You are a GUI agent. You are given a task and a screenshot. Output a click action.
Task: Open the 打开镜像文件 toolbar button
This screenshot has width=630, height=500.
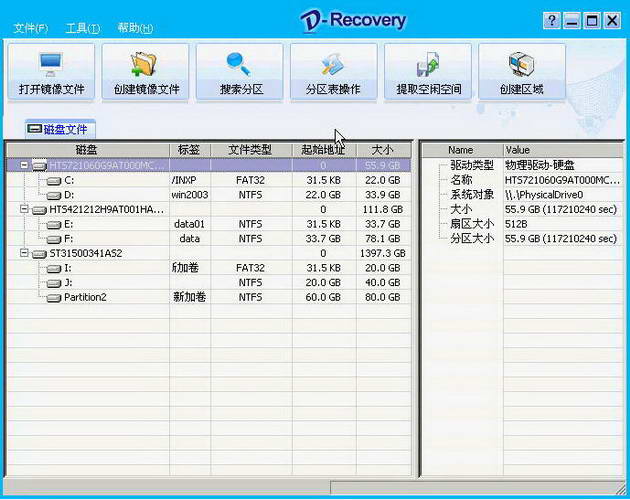point(51,72)
